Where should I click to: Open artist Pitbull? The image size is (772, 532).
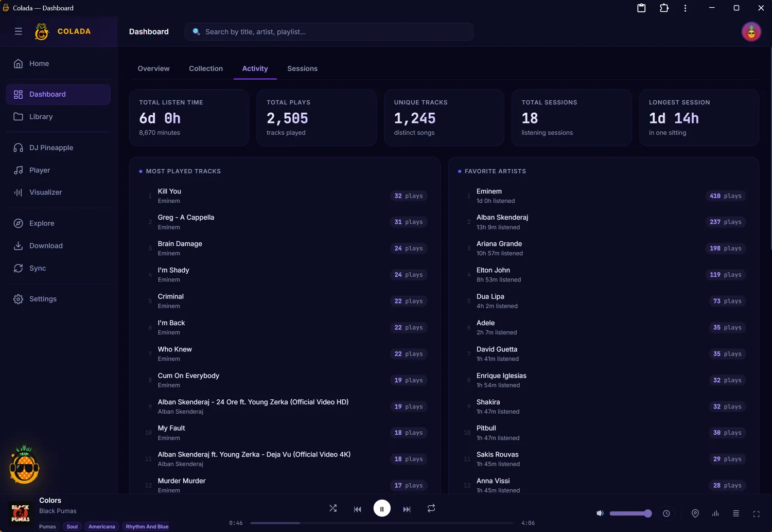[603, 433]
